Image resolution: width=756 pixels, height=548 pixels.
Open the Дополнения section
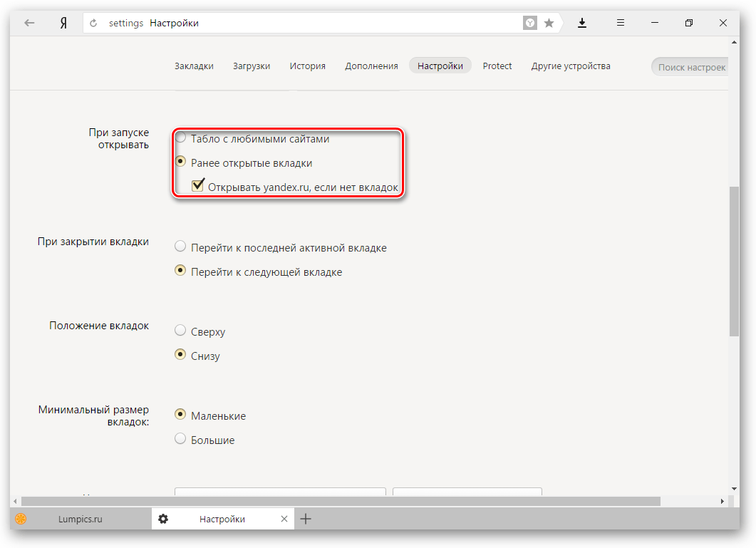[x=371, y=66]
